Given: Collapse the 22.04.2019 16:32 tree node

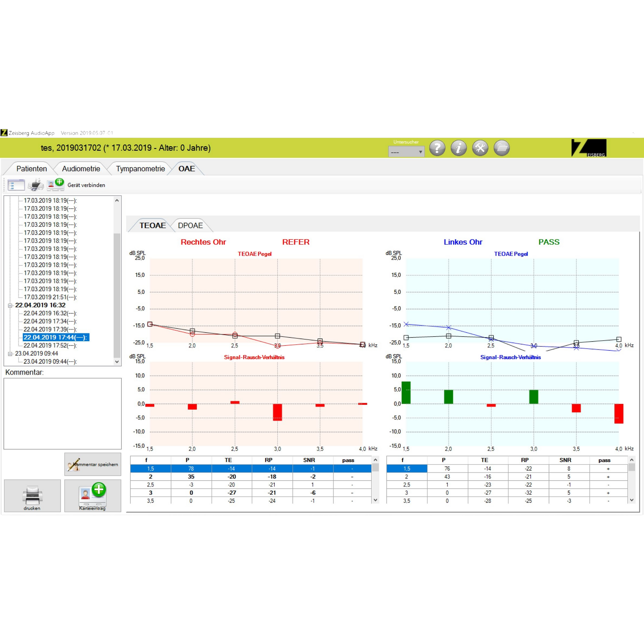Looking at the screenshot, I should [x=10, y=305].
